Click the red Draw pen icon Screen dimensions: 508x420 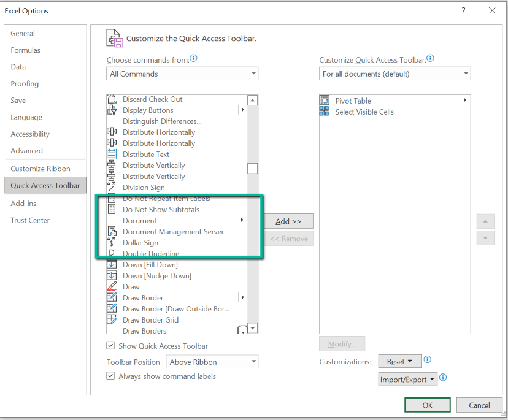click(x=112, y=286)
